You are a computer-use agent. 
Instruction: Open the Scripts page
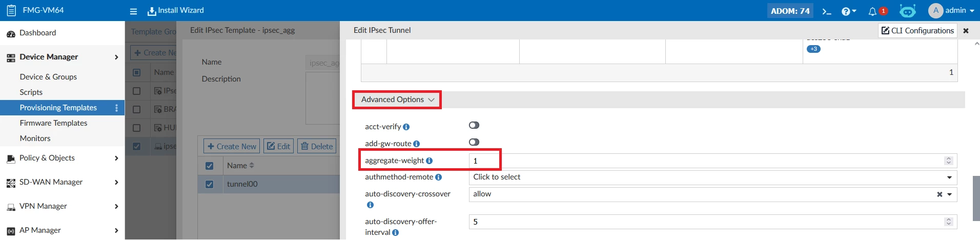click(31, 92)
